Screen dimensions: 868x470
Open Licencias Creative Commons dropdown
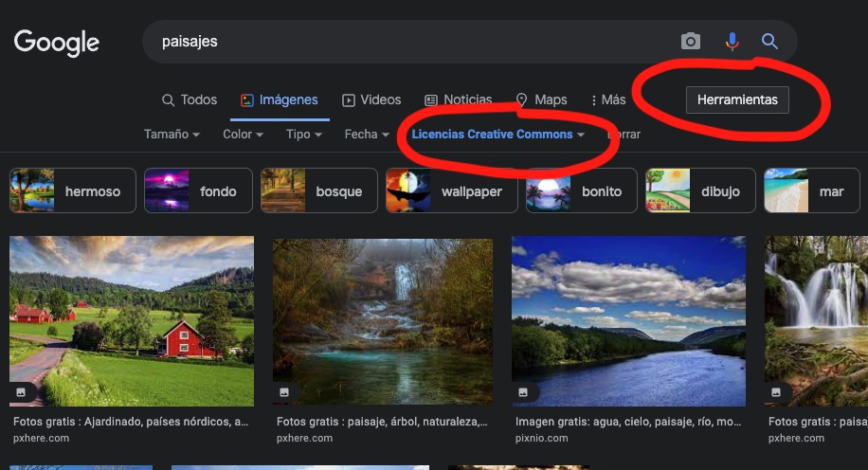coord(497,134)
